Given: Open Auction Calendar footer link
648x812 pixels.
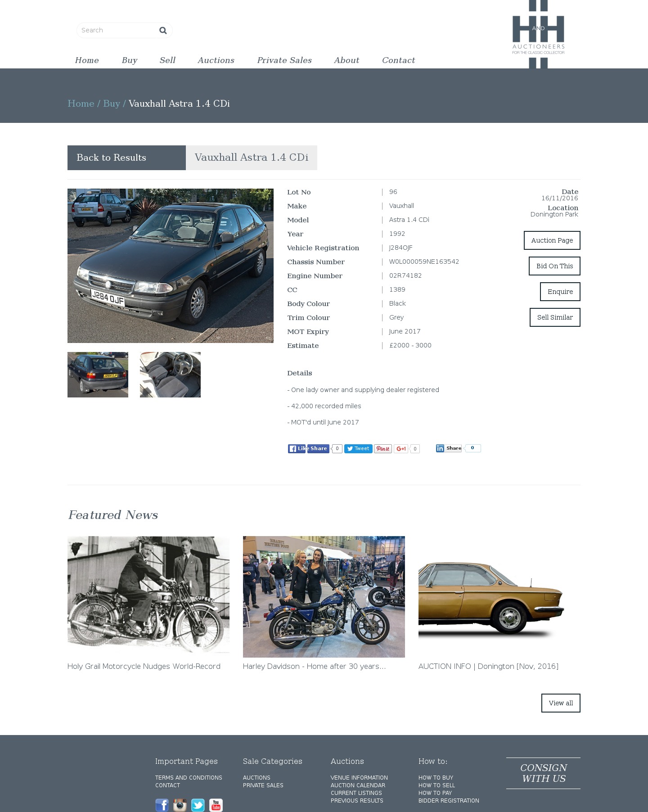Looking at the screenshot, I should pos(358,785).
